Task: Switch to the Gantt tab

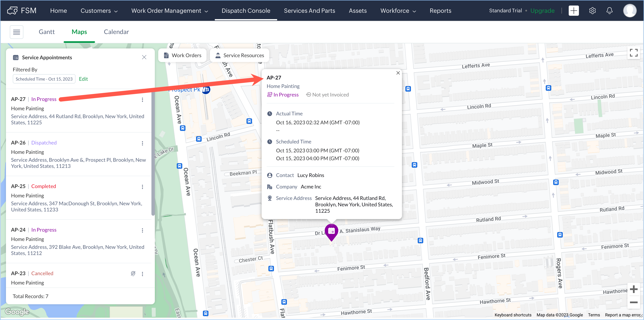Action: [47, 32]
